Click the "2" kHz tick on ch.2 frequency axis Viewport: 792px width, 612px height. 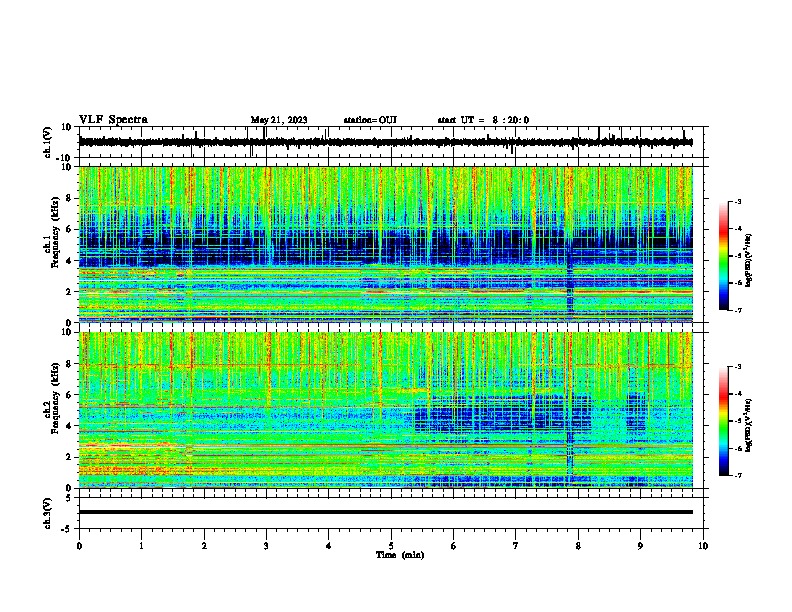click(69, 457)
